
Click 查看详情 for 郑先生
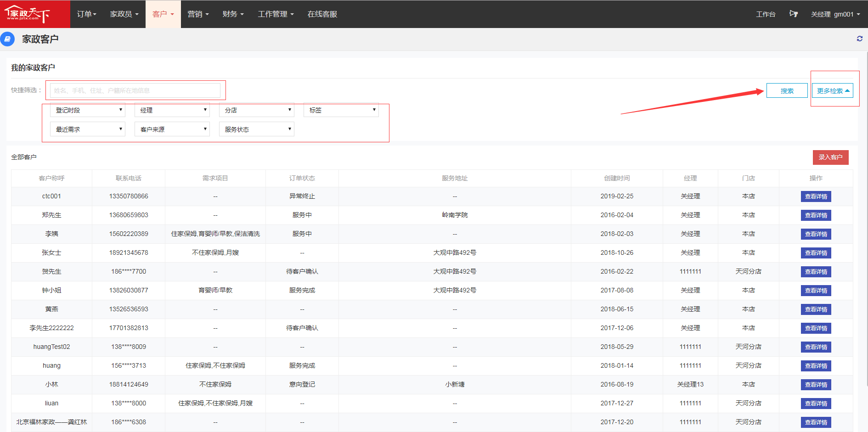(x=816, y=215)
